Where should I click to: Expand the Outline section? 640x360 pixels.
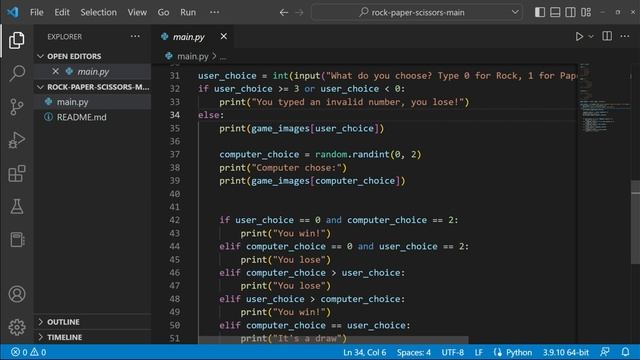40,322
